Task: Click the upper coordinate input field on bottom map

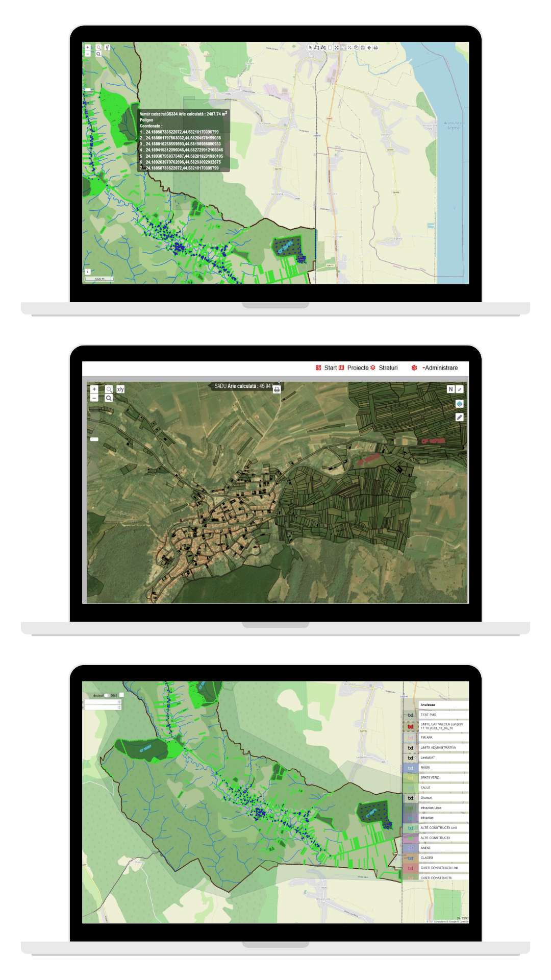Action: point(103,702)
